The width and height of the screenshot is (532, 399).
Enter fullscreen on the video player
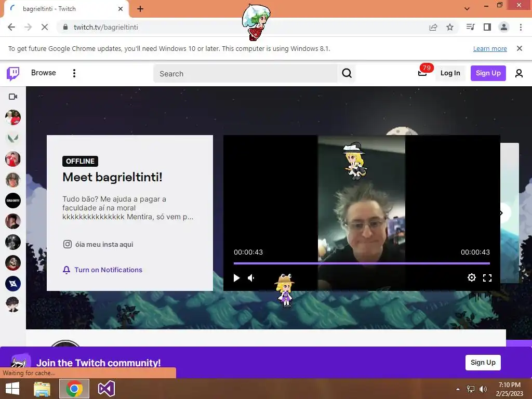click(x=487, y=278)
